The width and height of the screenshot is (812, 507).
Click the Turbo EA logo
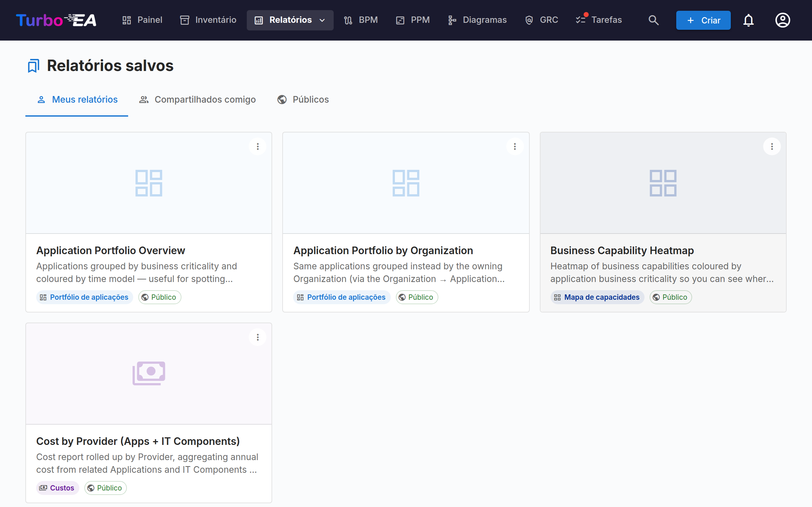(56, 20)
